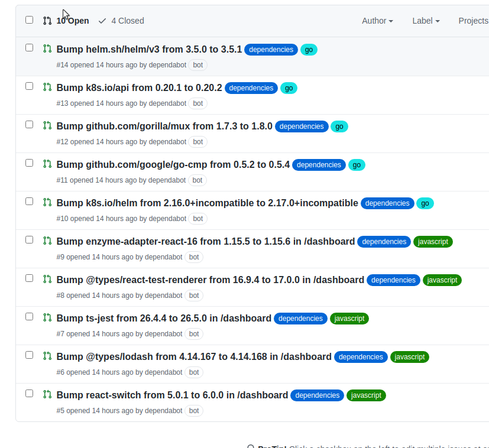Open Bump k8s.io/api from 0.20.1 to 0.20.2

point(139,87)
